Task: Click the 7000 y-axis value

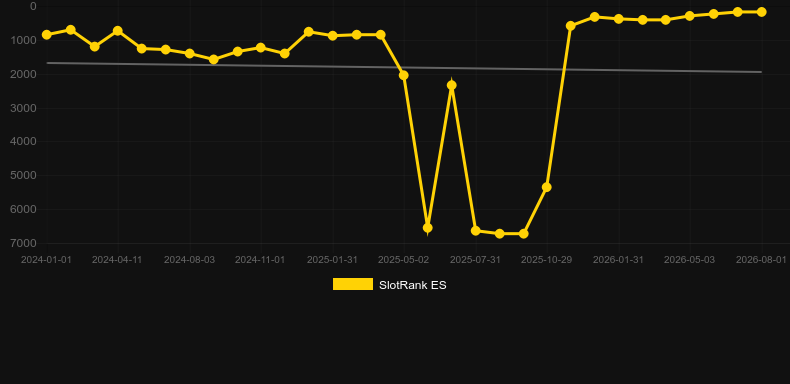Action: (x=23, y=243)
